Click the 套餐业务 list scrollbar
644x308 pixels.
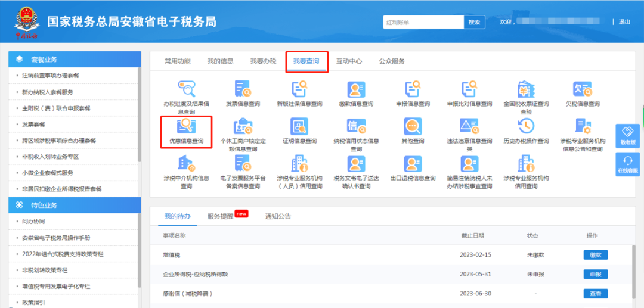pyautogui.click(x=139, y=115)
